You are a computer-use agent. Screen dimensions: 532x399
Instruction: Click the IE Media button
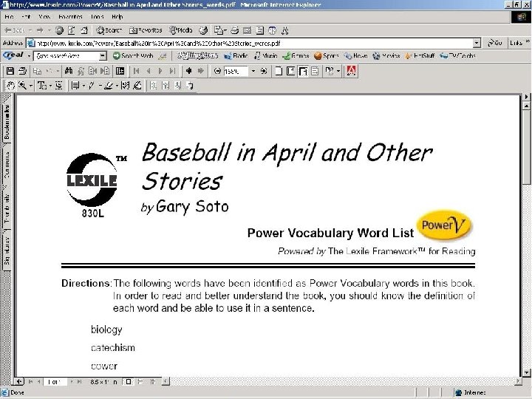181,30
